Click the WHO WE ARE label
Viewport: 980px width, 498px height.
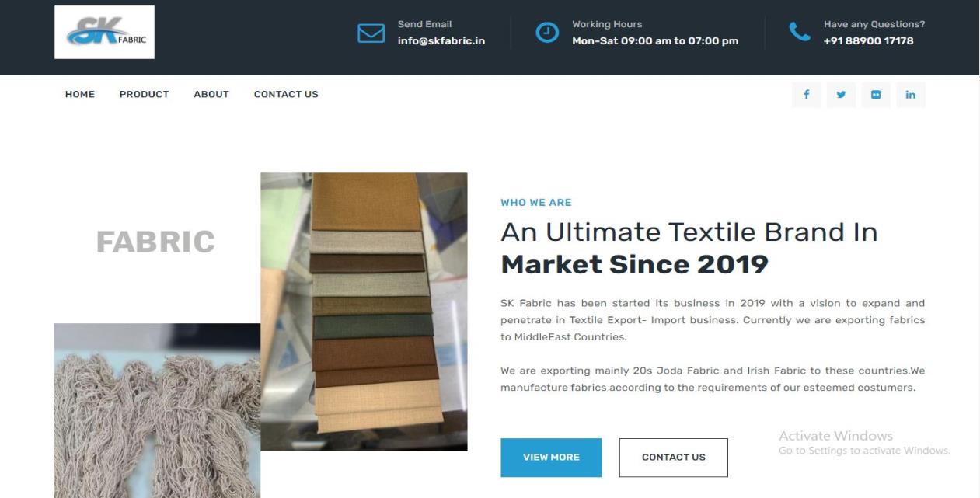coord(536,203)
